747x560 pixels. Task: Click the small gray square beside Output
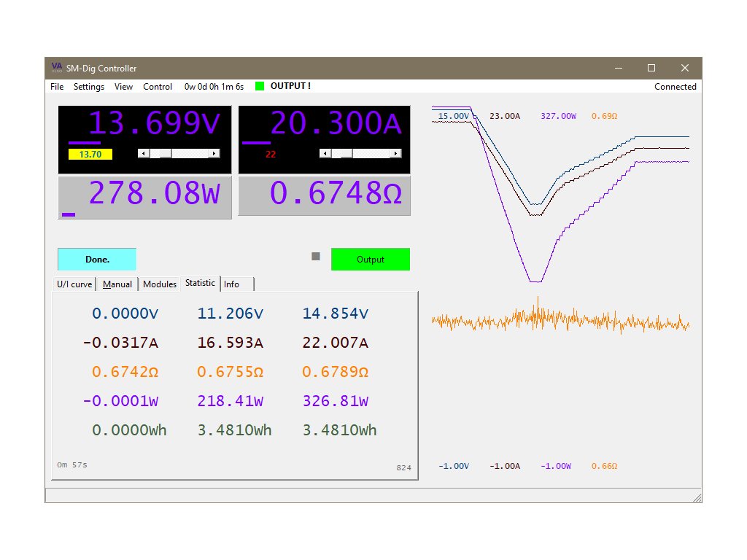[x=316, y=256]
